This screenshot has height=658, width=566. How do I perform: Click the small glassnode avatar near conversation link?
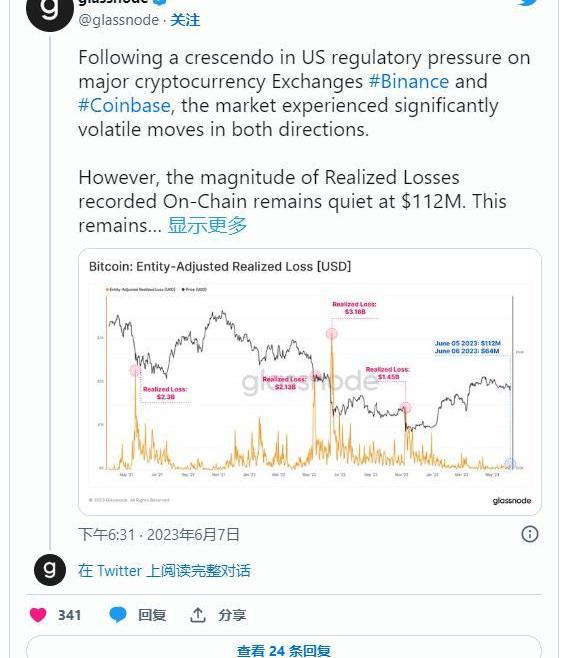50,570
